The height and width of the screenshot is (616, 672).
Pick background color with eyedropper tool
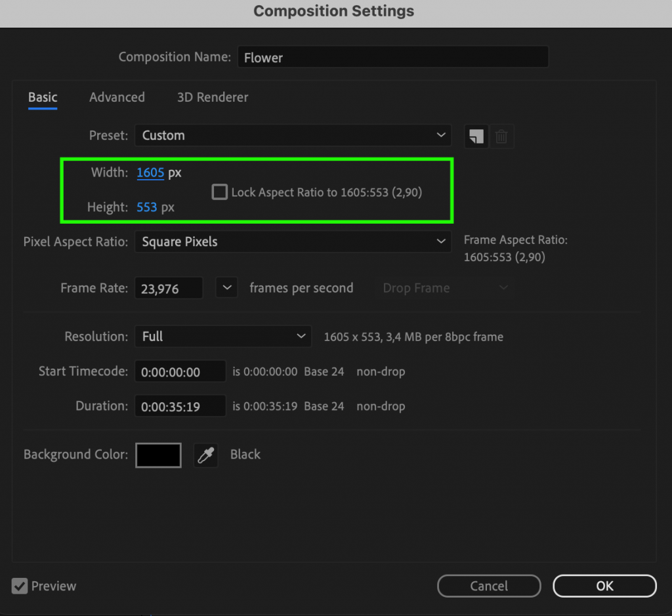coord(206,455)
